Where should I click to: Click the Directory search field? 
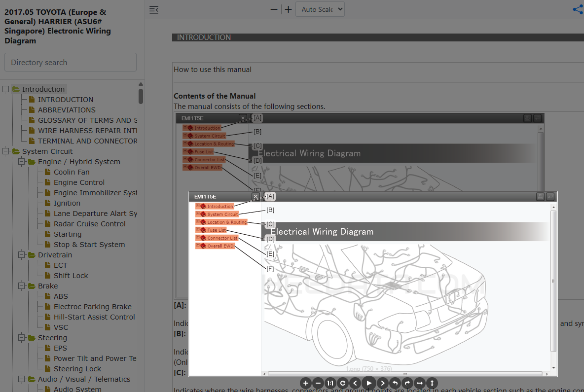click(71, 62)
